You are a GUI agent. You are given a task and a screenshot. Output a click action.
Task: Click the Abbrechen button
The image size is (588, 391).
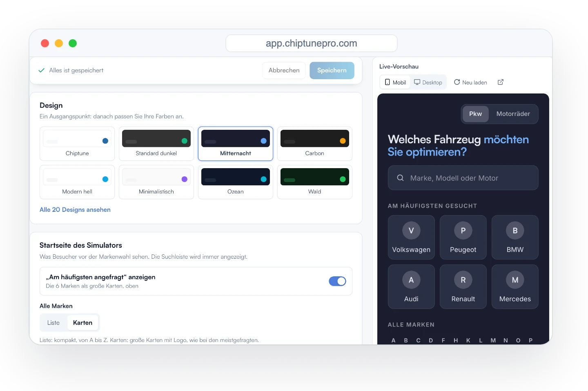[284, 70]
